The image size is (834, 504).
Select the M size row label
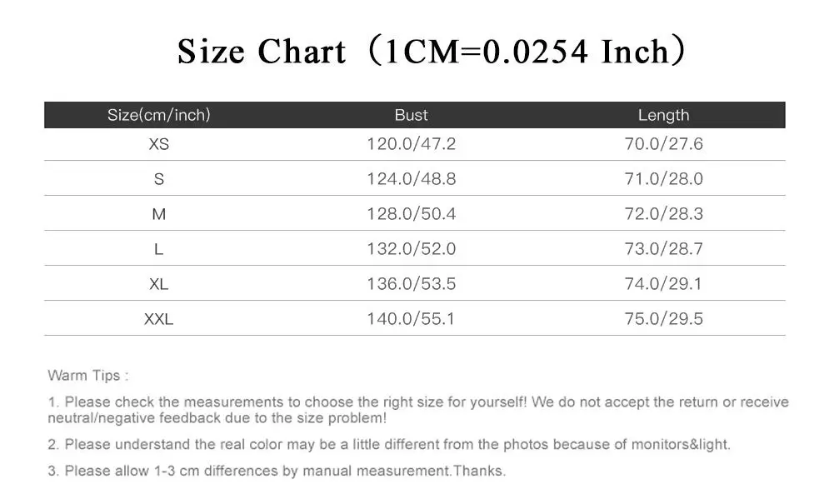pos(159,214)
